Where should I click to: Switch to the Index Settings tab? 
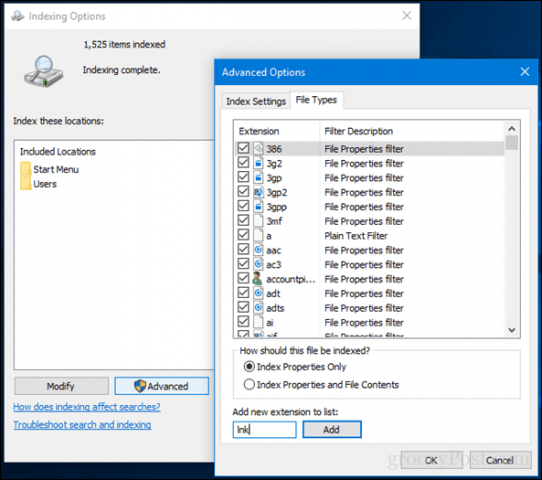click(256, 101)
